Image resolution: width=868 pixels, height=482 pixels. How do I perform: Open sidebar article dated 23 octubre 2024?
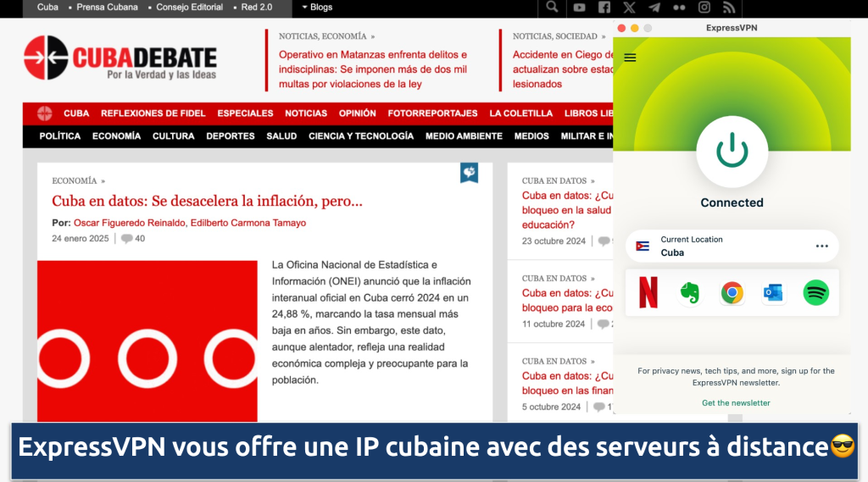(x=567, y=210)
